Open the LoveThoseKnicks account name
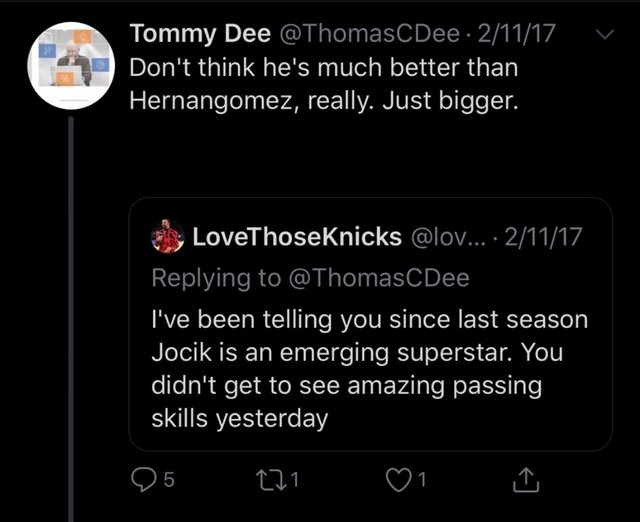Screen dimensions: 640x522 coord(295,237)
